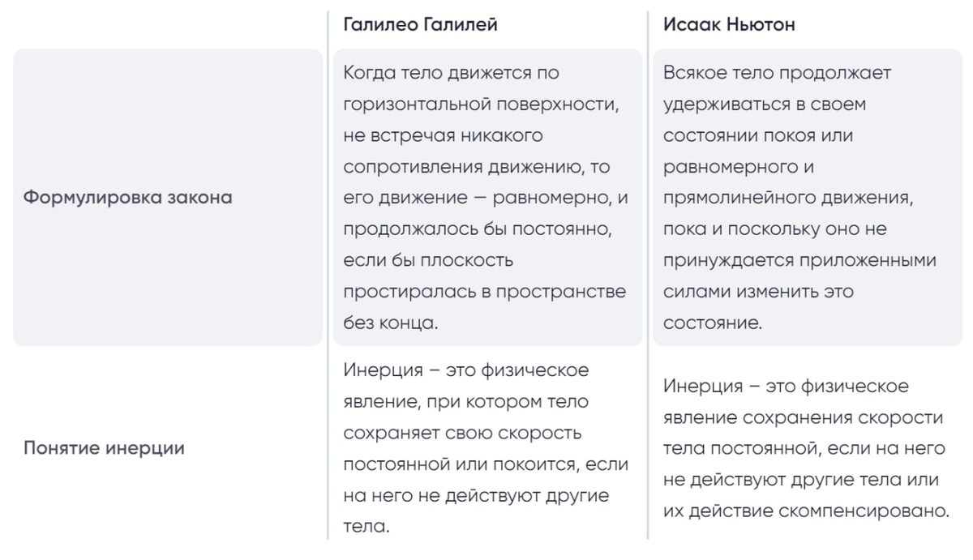The height and width of the screenshot is (560, 973).
Task: Click Newton's law formulation cell
Action: click(808, 198)
